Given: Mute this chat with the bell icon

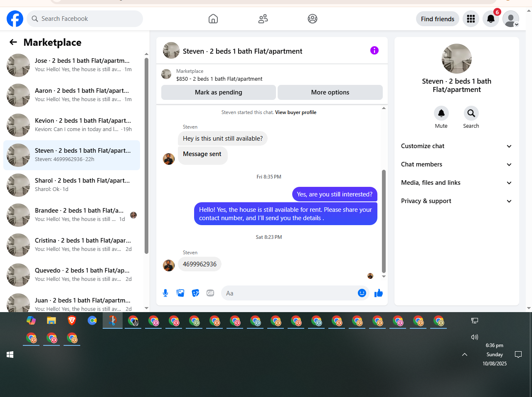Looking at the screenshot, I should [441, 113].
